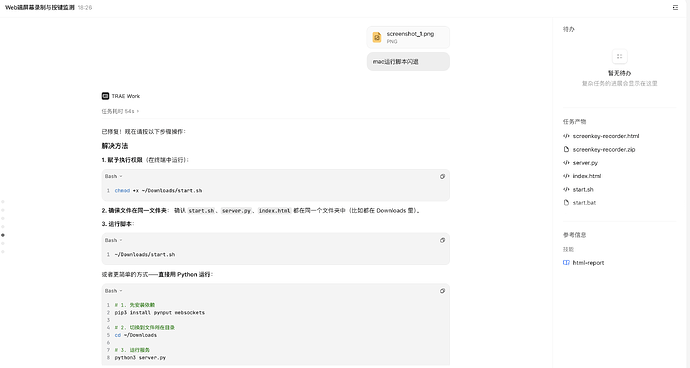The height and width of the screenshot is (368, 690).
Task: Open the screenshot_1.png attachment
Action: (408, 37)
